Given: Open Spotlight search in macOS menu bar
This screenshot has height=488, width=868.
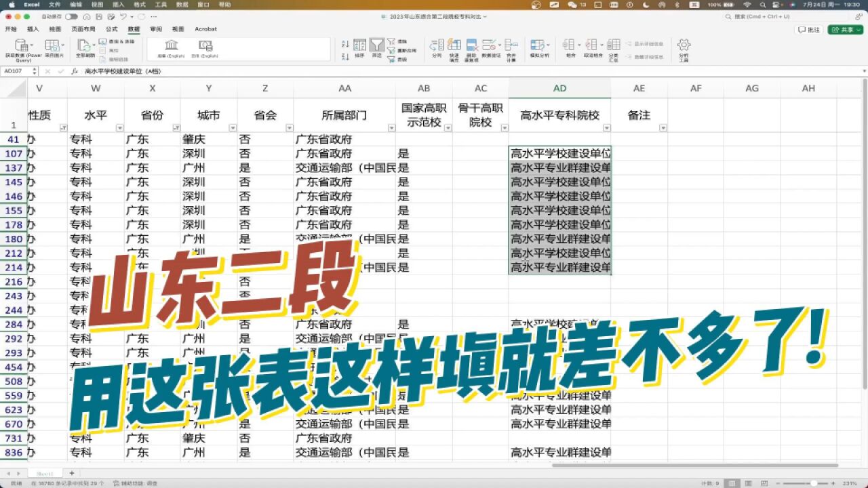Looking at the screenshot, I should (764, 4).
